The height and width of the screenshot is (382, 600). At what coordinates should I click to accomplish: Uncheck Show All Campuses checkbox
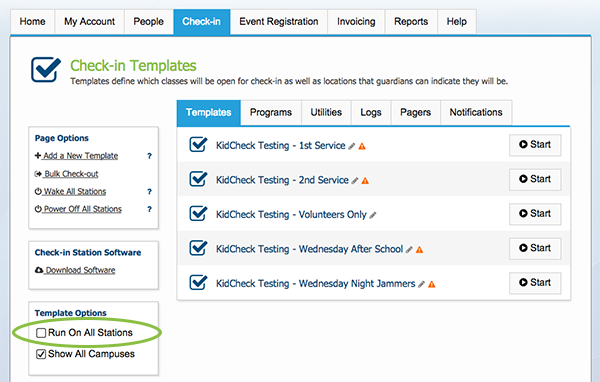pos(41,354)
